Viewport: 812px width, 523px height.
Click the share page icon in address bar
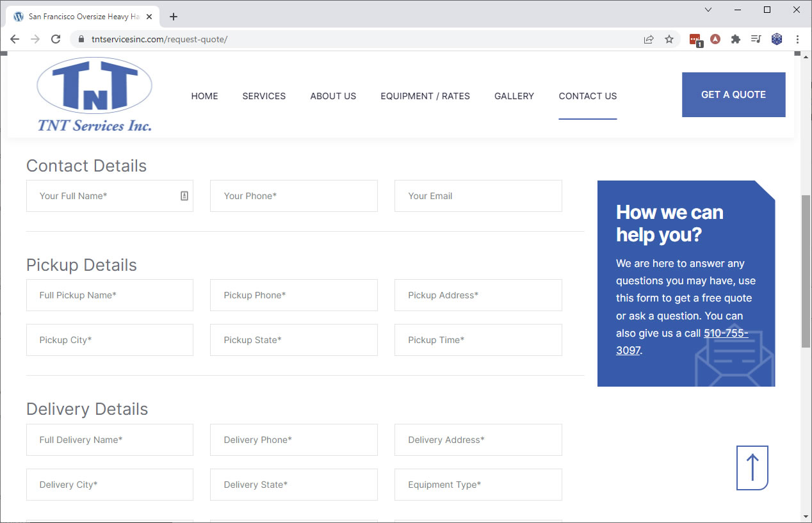649,39
